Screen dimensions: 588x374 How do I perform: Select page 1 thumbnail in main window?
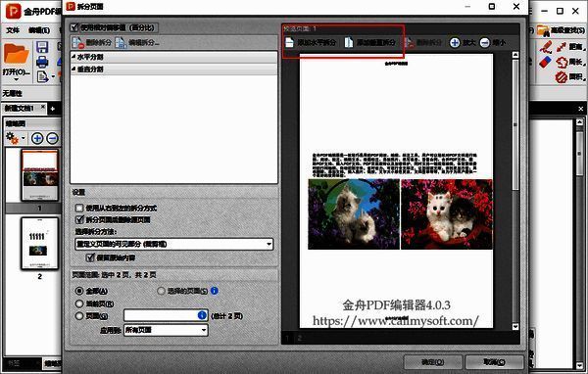(40, 175)
